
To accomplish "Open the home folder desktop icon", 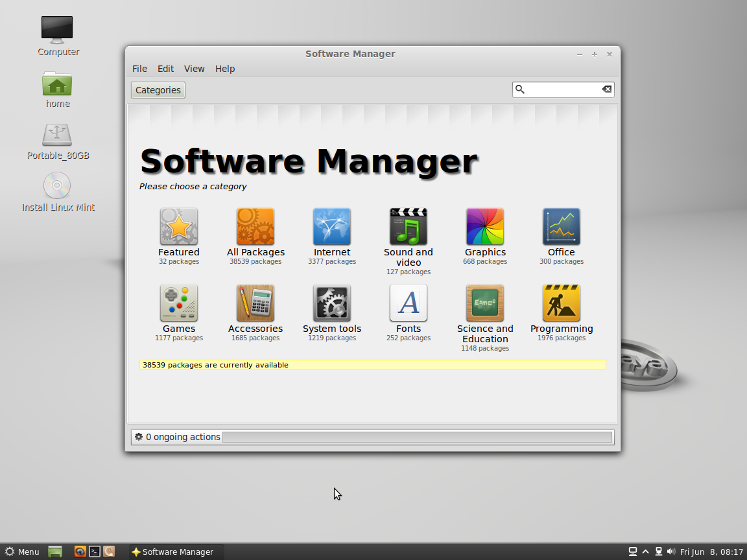I will pyautogui.click(x=57, y=84).
